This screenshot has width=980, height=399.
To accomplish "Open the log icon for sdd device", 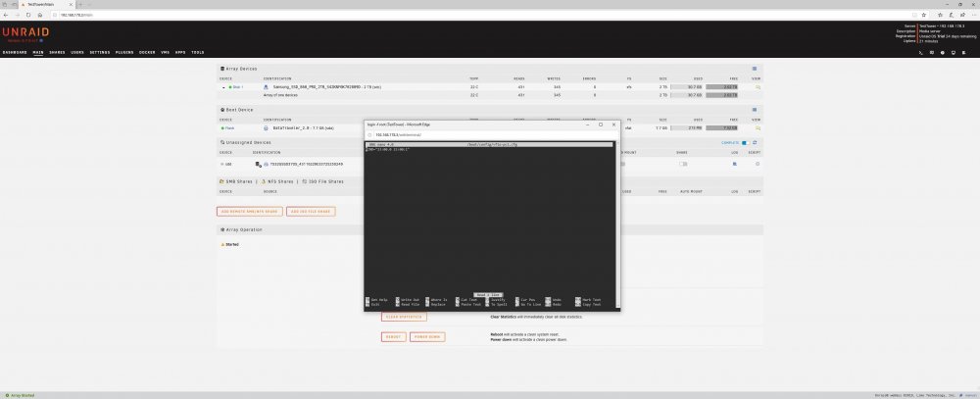I will 734,164.
